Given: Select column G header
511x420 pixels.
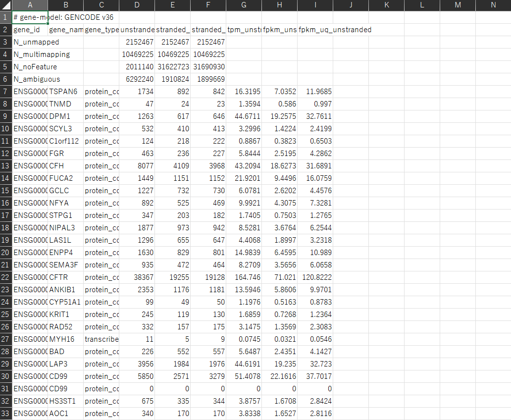Looking at the screenshot, I should click(244, 5).
